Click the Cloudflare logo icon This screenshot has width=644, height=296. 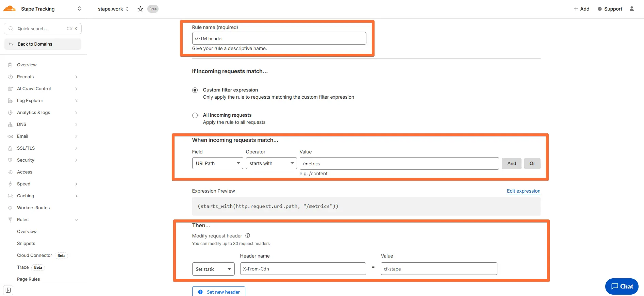pyautogui.click(x=10, y=9)
